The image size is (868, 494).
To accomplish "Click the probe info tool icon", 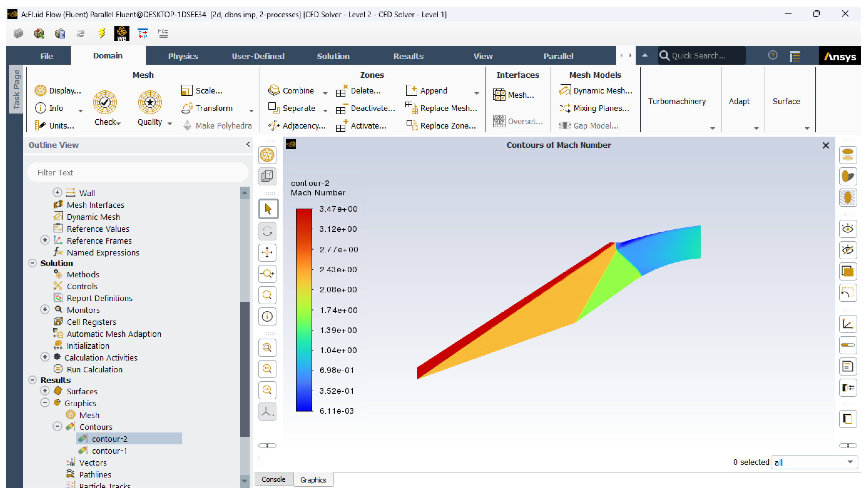I will [x=267, y=316].
